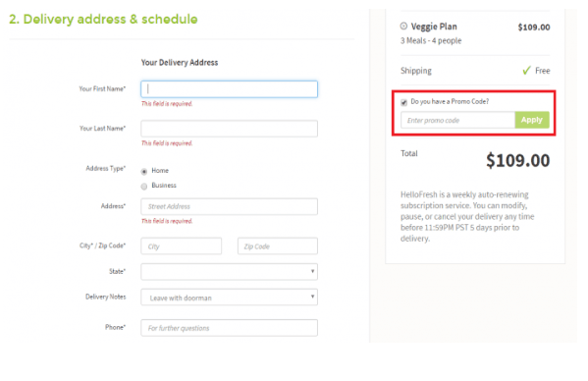
Task: Click the State dropdown arrow
Action: 312,271
